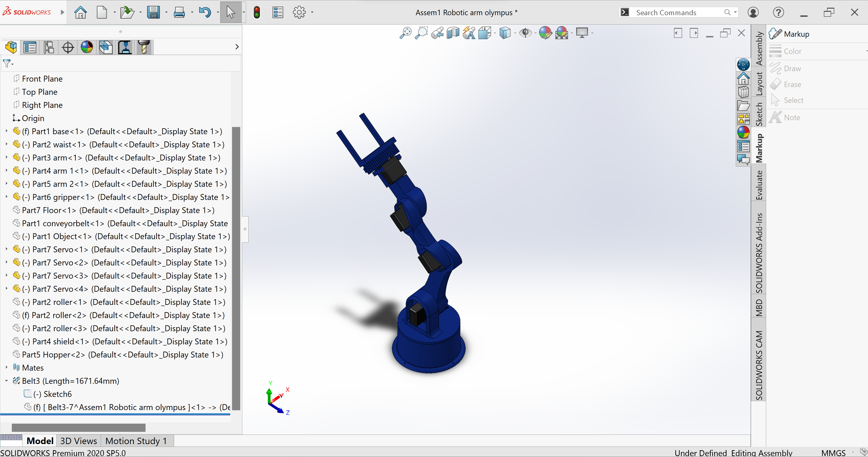Click the Rebuild traffic light icon

[x=257, y=12]
